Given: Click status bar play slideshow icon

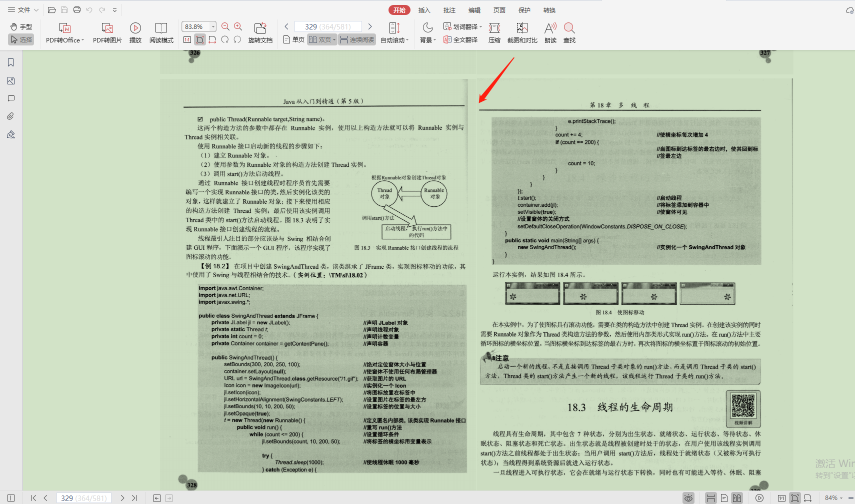Looking at the screenshot, I should 759,498.
